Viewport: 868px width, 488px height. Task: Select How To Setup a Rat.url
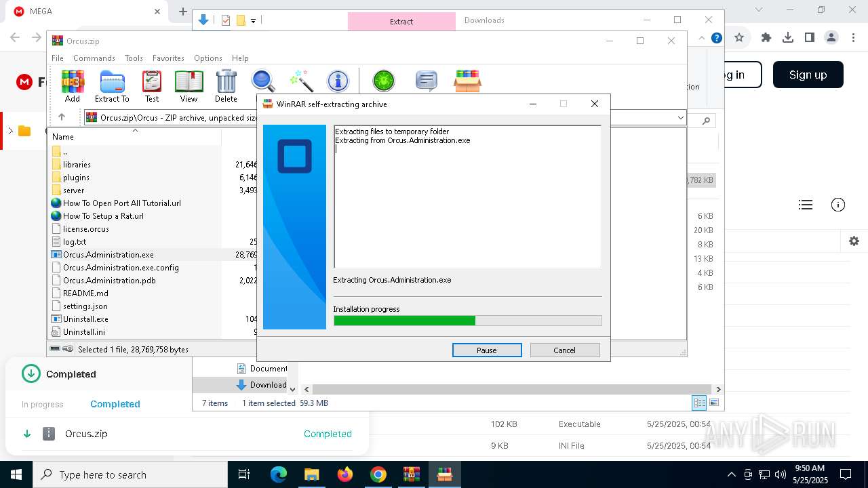click(x=103, y=216)
